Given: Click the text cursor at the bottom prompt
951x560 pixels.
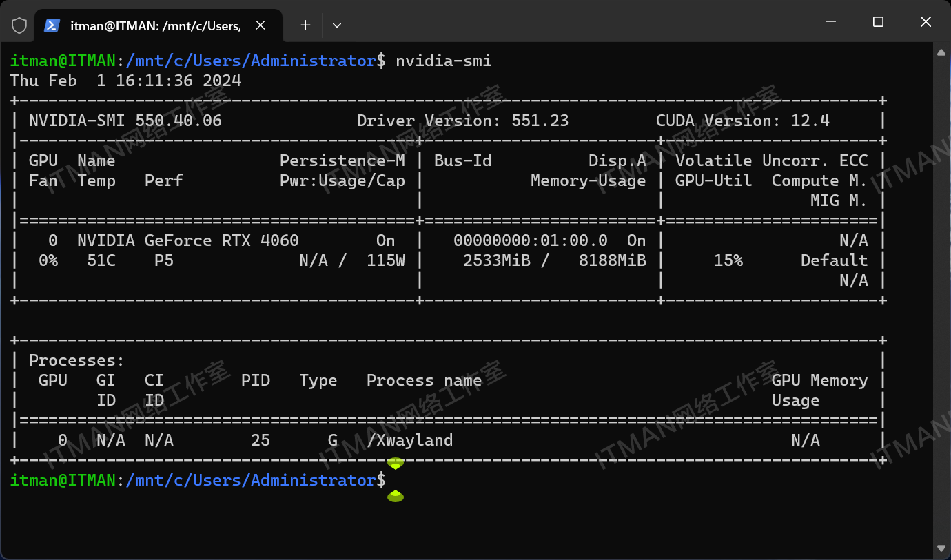Looking at the screenshot, I should pos(395,480).
